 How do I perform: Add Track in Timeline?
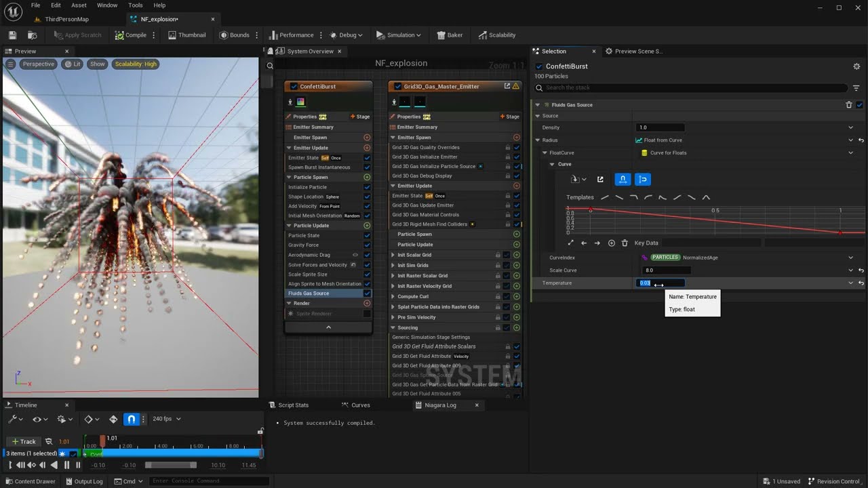click(x=23, y=441)
